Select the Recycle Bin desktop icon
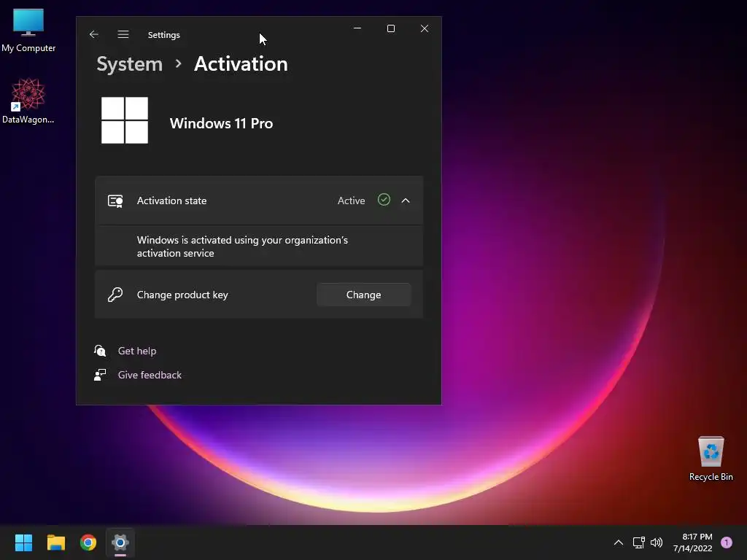747x560 pixels. (711, 459)
